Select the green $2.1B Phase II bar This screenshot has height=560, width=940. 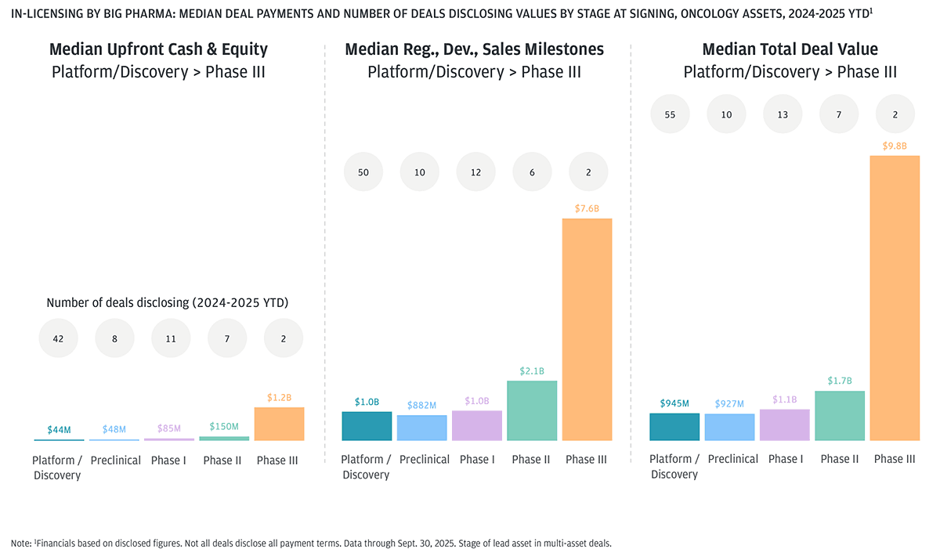532,410
